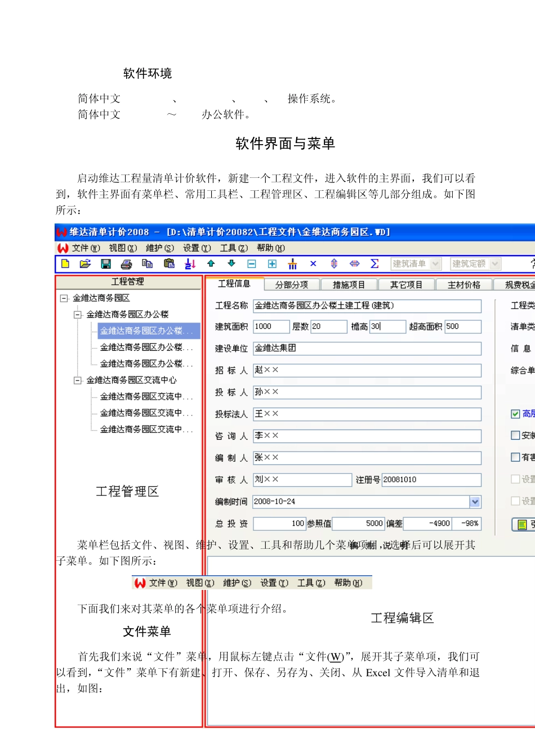Click the Open folder toolbar icon
Viewport: 535px width, 756px height.
[x=85, y=263]
